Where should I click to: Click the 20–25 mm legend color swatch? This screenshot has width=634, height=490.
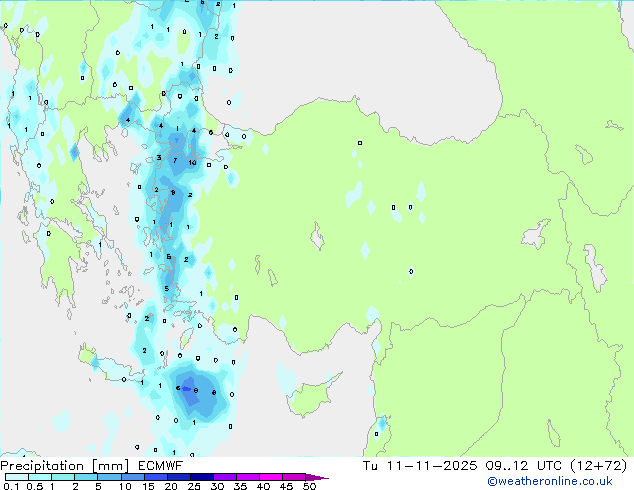(x=178, y=477)
